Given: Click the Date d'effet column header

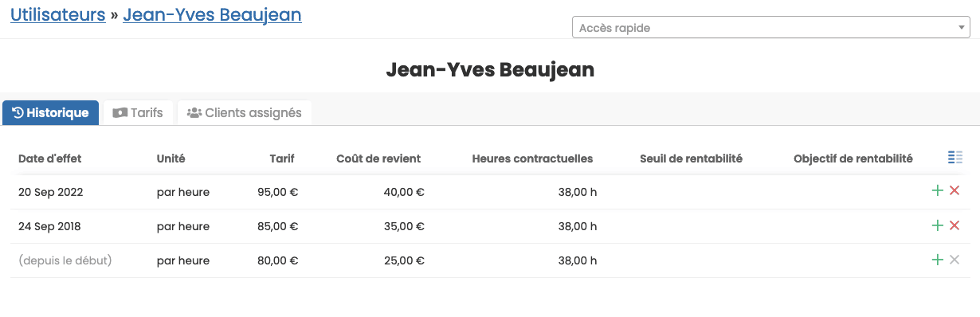Looking at the screenshot, I should coord(50,158).
